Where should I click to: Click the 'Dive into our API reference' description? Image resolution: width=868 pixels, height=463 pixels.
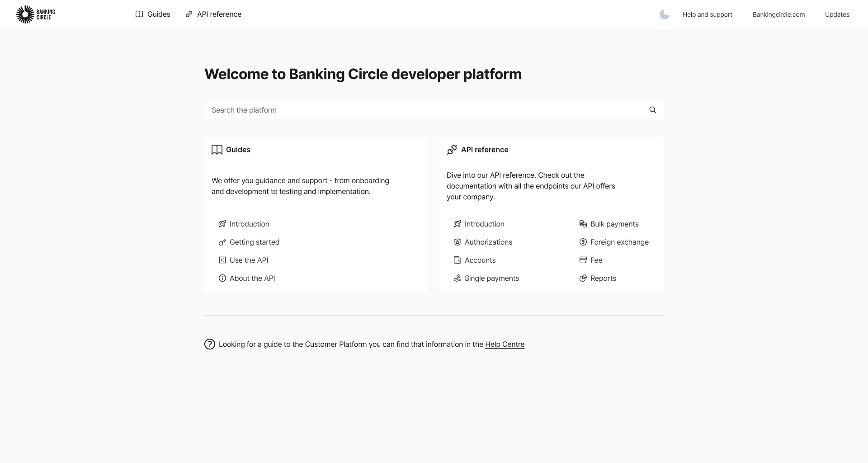[531, 186]
